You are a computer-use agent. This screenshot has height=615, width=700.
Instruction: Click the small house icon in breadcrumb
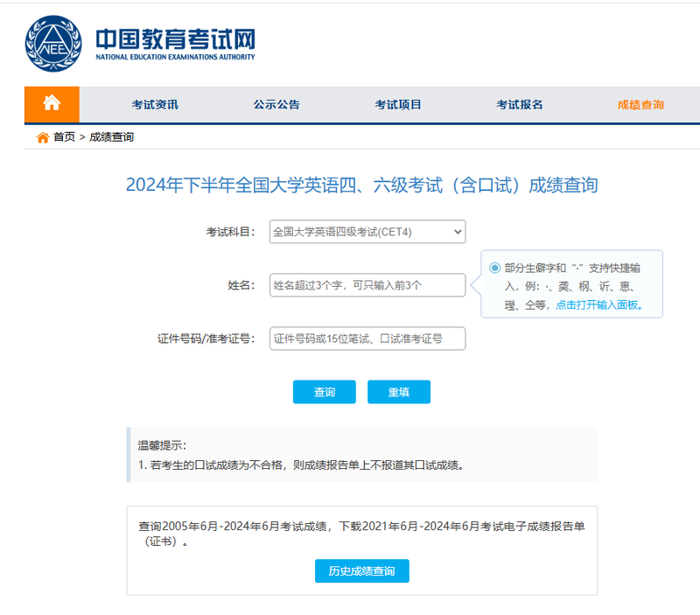42,137
